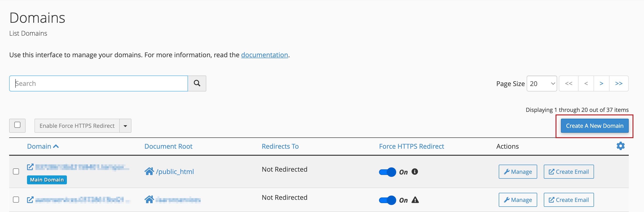This screenshot has width=644, height=212.
Task: Open second row domain external link icon
Action: [x=30, y=200]
